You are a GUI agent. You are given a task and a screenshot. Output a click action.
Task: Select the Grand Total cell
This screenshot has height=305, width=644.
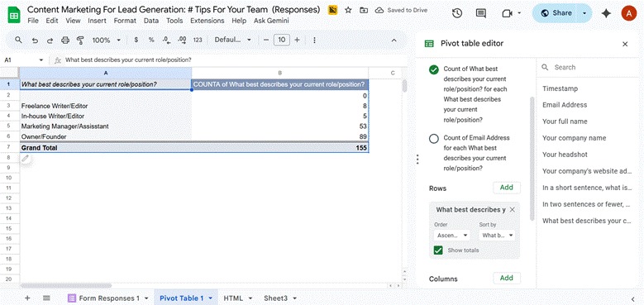coord(106,148)
